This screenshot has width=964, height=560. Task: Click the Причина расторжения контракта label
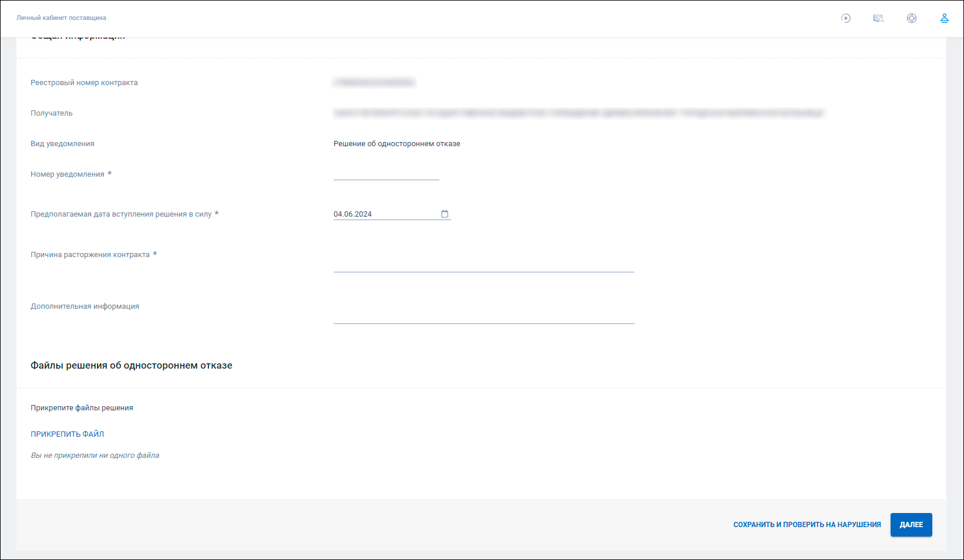tap(90, 255)
